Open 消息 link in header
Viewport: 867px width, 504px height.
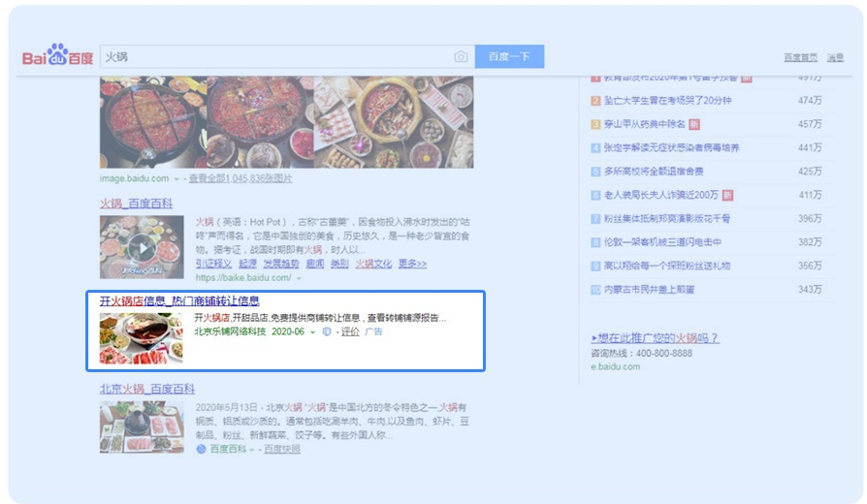click(x=835, y=57)
